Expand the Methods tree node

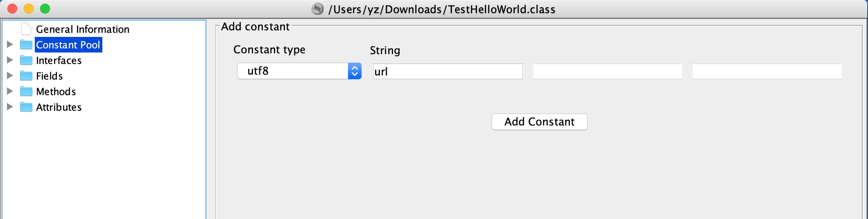pyautogui.click(x=10, y=91)
